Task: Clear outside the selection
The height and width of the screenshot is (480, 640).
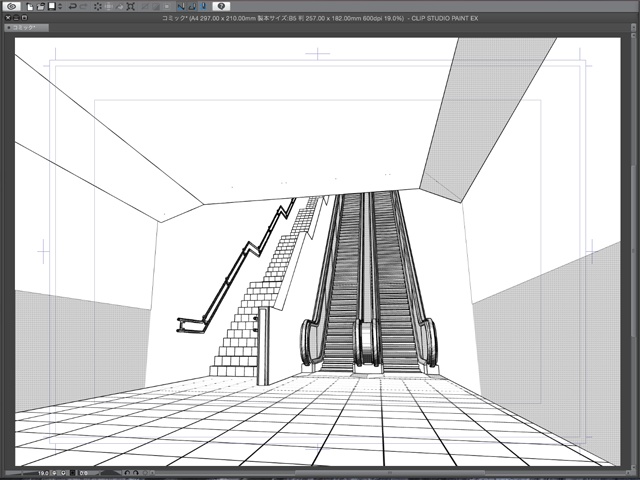Action: coord(109,7)
